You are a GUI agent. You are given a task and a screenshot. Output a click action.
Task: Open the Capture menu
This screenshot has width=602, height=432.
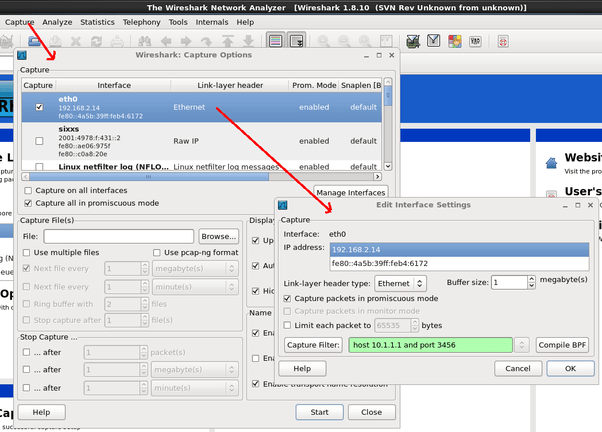(x=20, y=22)
